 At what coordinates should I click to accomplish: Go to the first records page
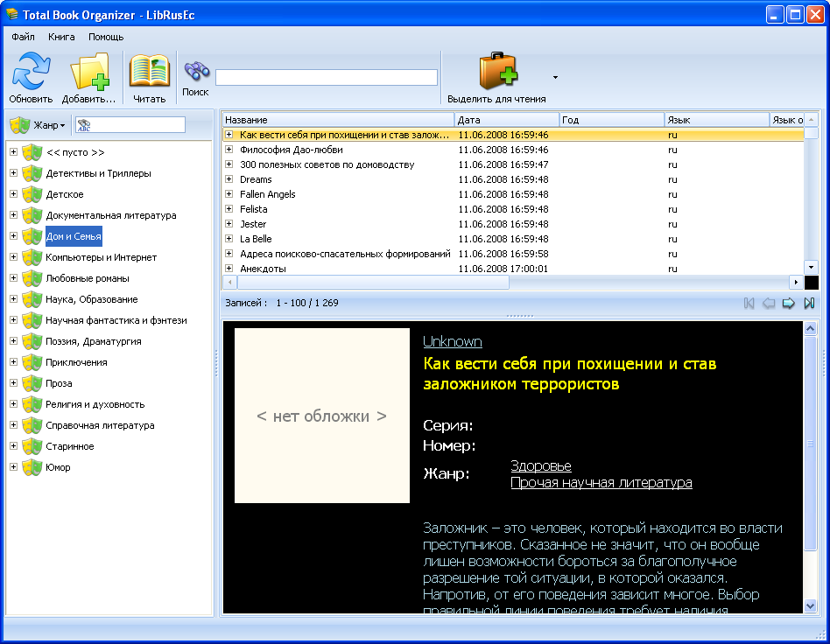749,304
